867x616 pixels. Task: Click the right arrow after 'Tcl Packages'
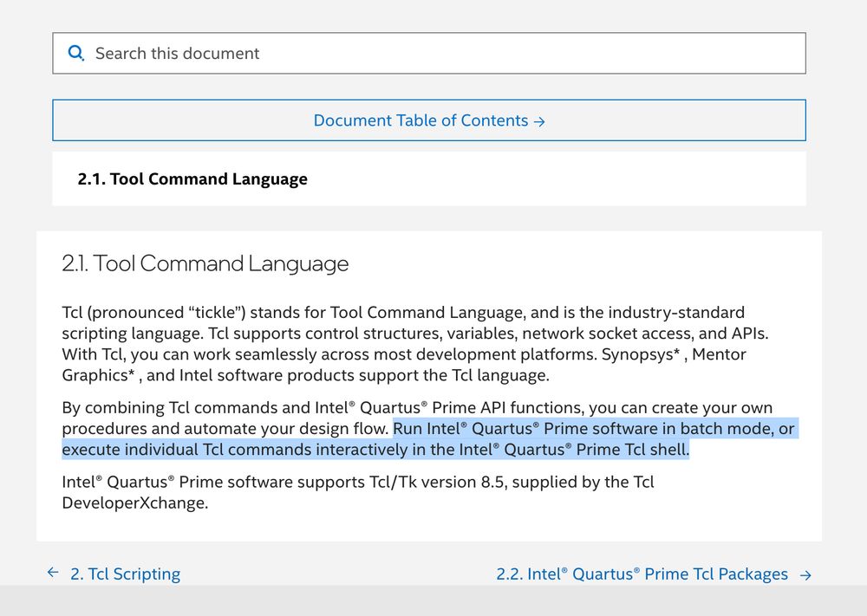point(805,575)
